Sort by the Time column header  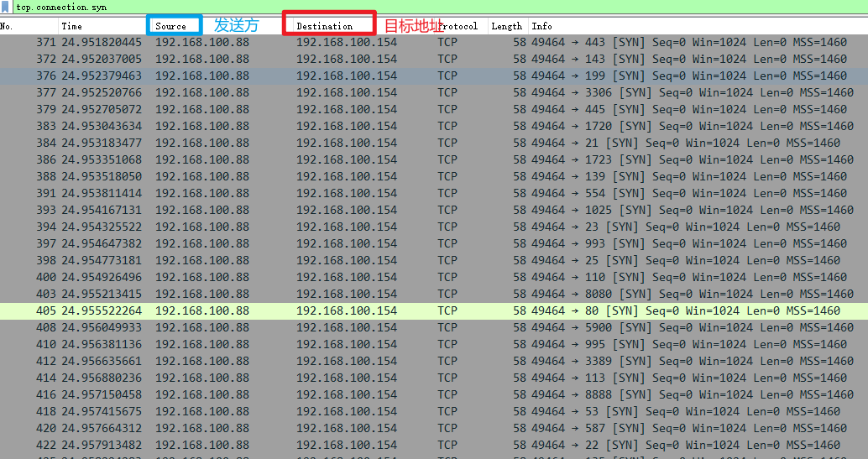(101, 26)
